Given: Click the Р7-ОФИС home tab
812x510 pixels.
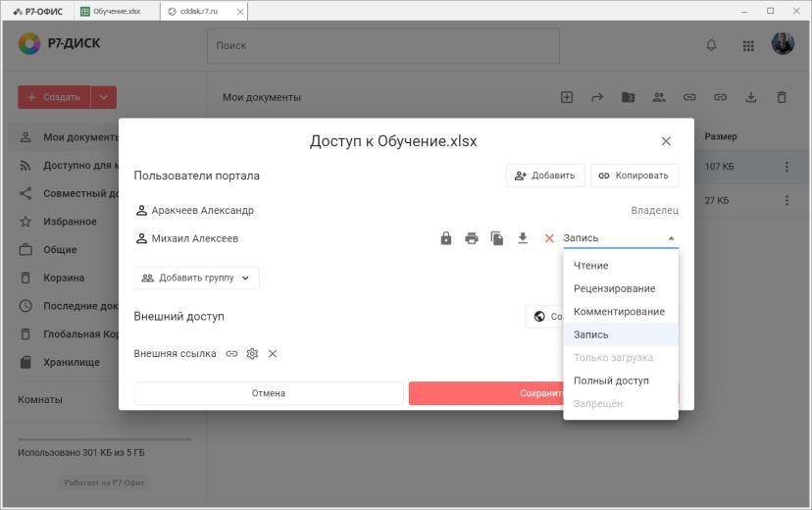Looking at the screenshot, I should pos(38,11).
